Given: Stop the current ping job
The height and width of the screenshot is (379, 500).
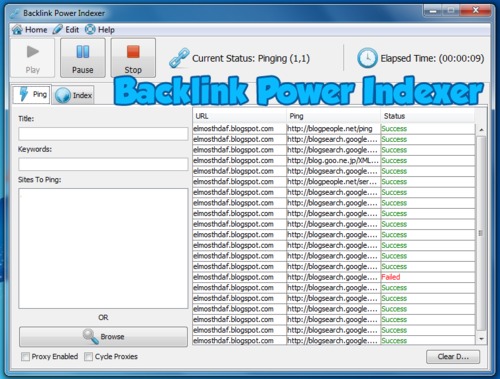Looking at the screenshot, I should tap(133, 58).
